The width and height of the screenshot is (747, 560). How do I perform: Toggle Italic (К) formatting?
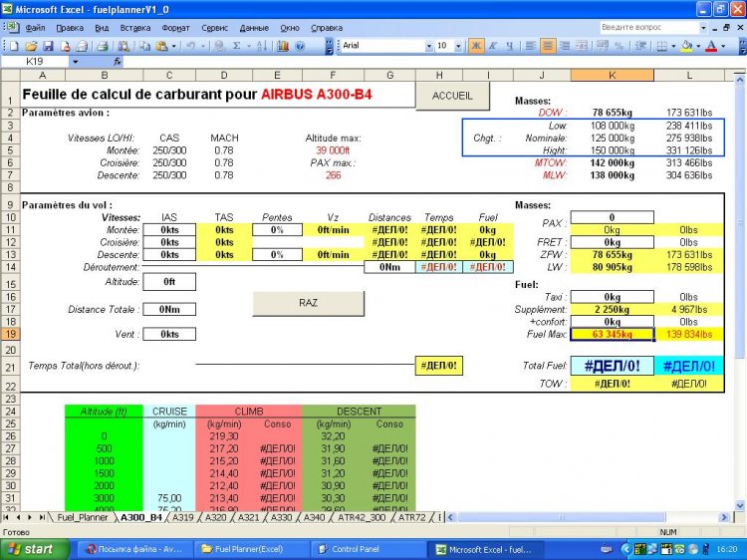(x=493, y=46)
